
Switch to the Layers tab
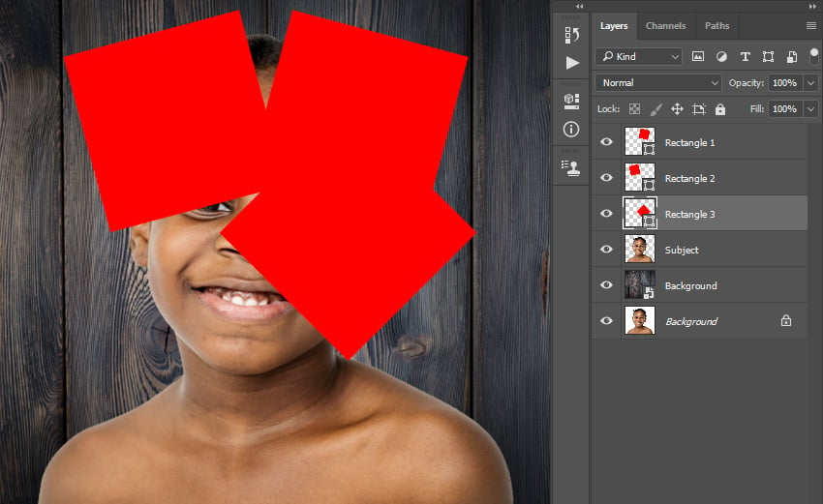point(614,26)
